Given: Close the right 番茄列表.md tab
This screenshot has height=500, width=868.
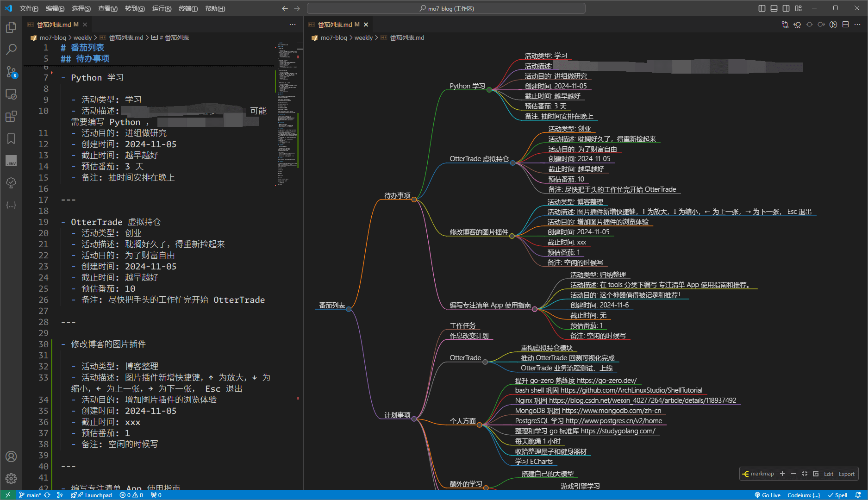Looking at the screenshot, I should [x=366, y=25].
